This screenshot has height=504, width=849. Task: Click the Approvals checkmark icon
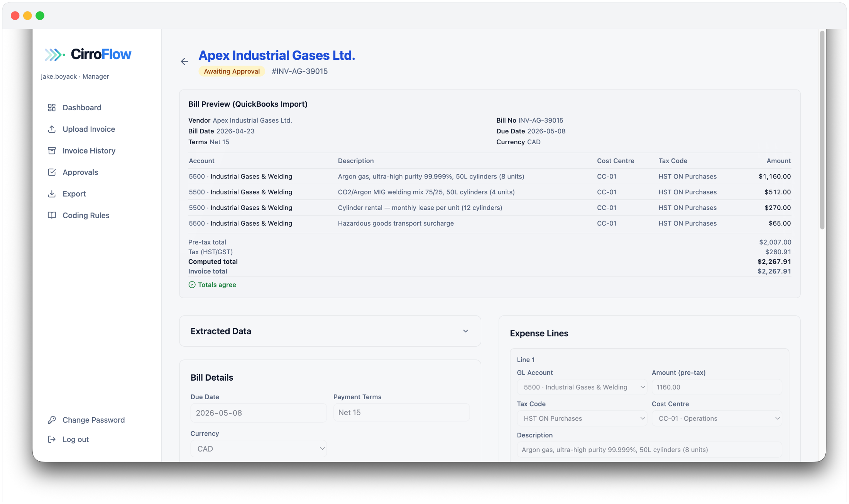tap(52, 172)
